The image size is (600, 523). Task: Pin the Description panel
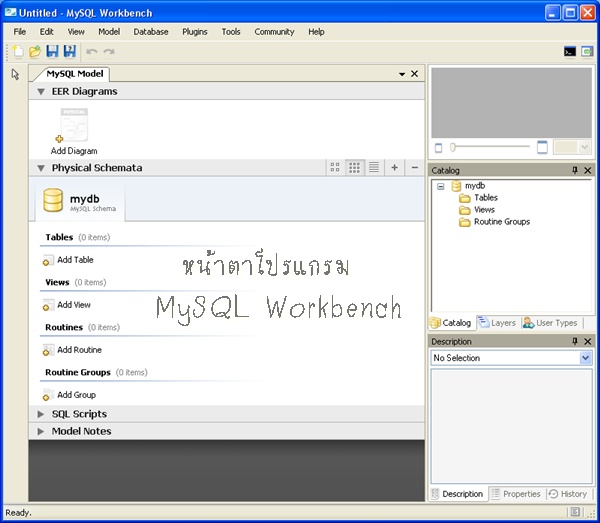point(575,341)
